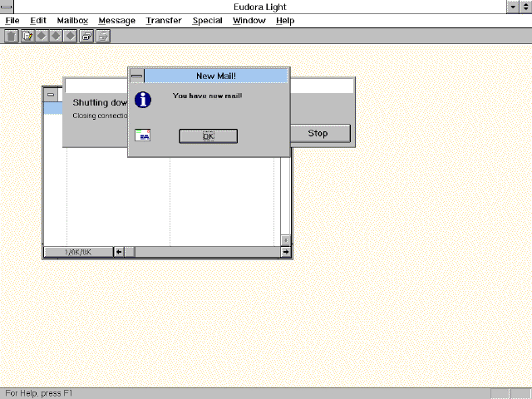This screenshot has width=532, height=399.
Task: Click the New Message pencil toolbar icon
Action: [27, 36]
